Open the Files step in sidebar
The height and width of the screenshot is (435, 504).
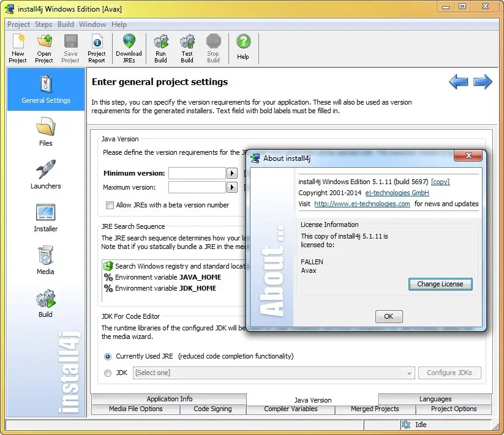(x=46, y=132)
